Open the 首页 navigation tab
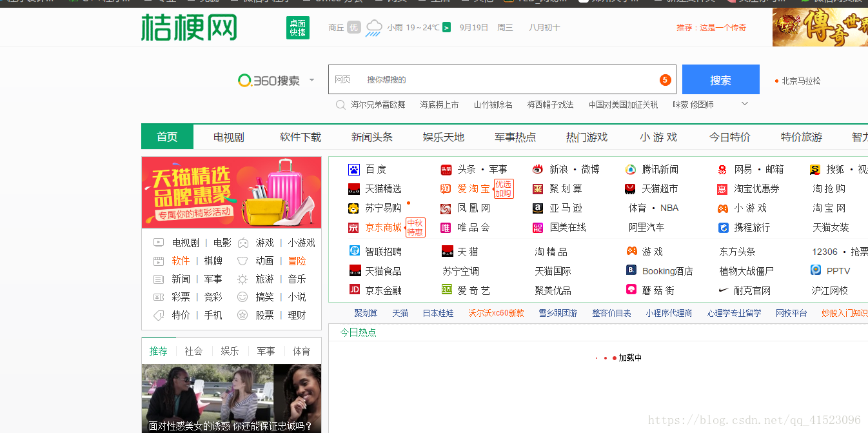868x433 pixels. click(167, 137)
